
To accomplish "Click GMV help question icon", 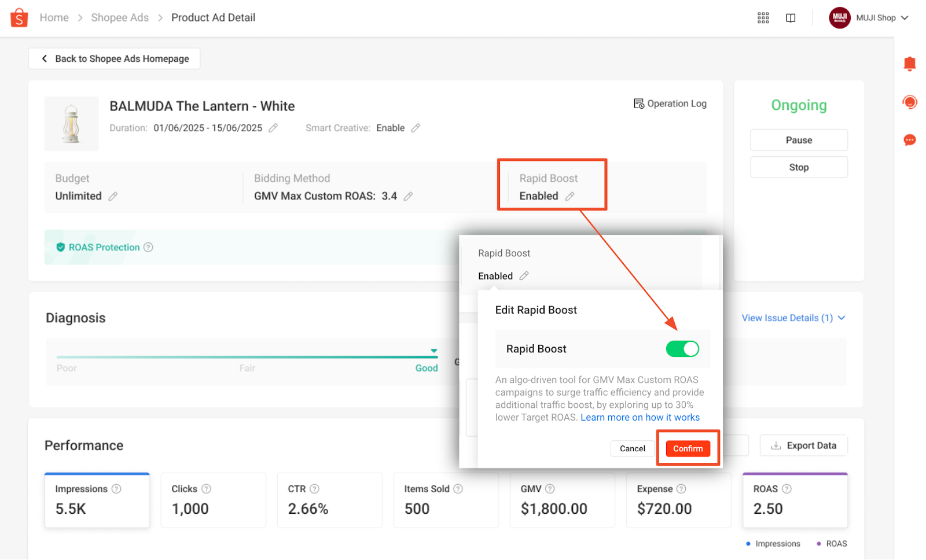I will click(x=550, y=489).
